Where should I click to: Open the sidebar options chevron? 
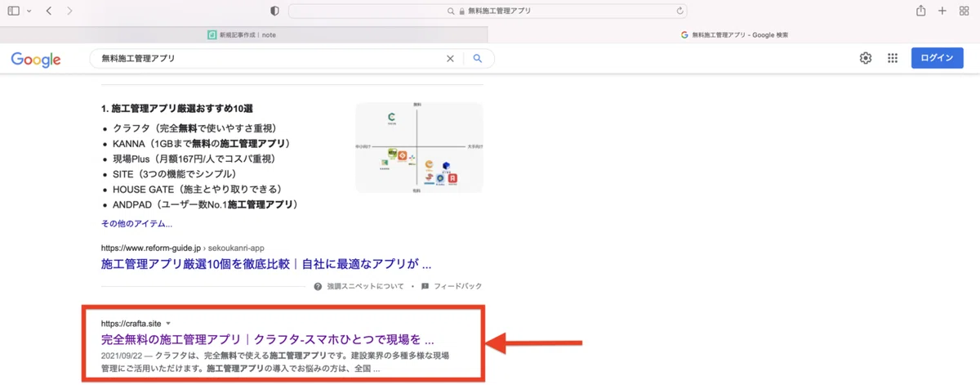click(x=29, y=11)
